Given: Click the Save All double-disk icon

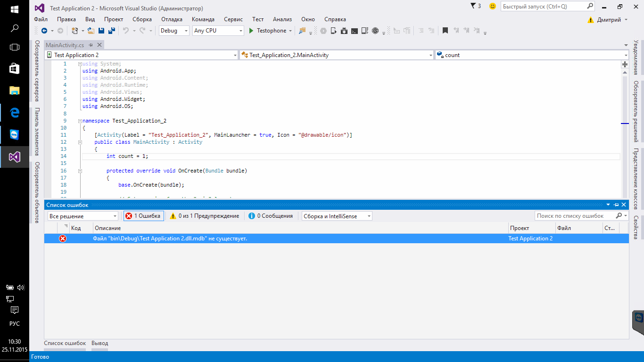Looking at the screenshot, I should pyautogui.click(x=112, y=31).
